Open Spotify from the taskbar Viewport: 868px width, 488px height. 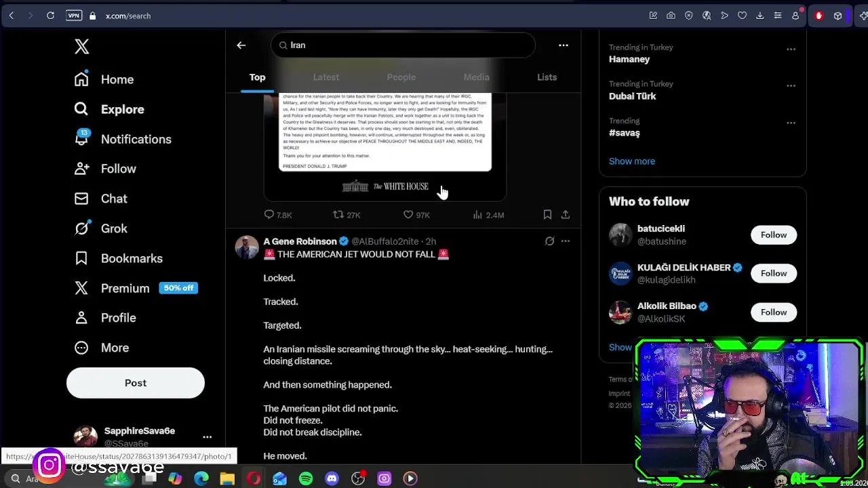[306, 479]
